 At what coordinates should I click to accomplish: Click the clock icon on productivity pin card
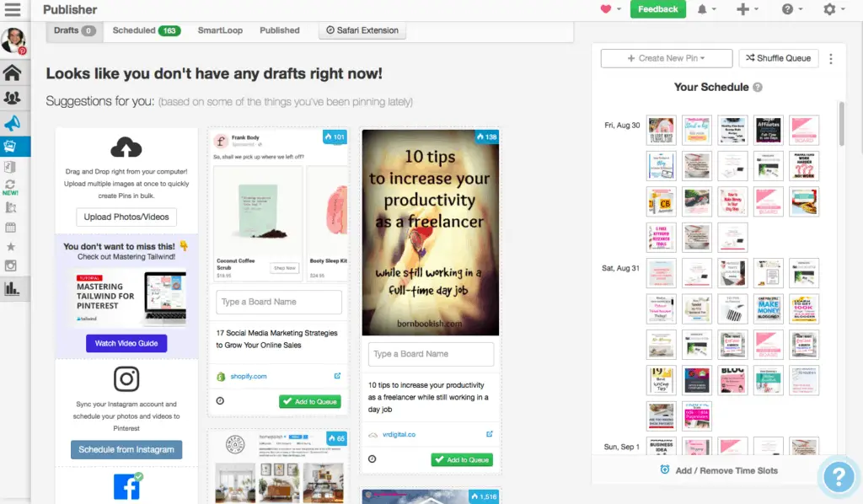coord(372,458)
